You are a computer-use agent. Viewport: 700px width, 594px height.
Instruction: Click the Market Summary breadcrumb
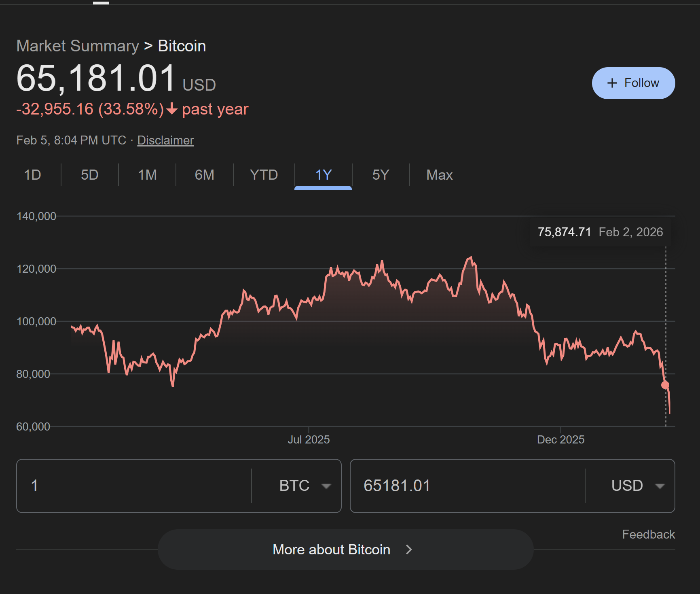click(x=78, y=46)
